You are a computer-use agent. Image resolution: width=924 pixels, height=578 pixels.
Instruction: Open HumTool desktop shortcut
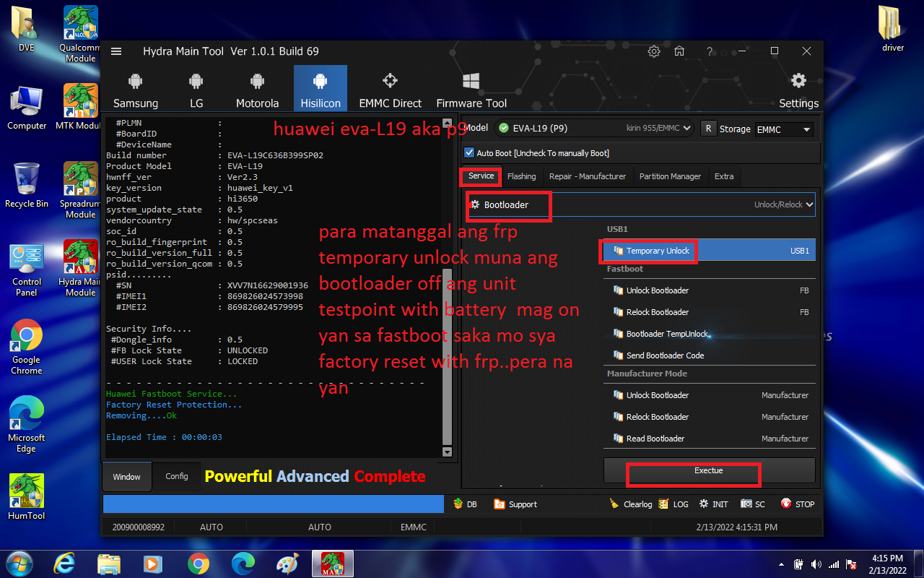[x=27, y=496]
